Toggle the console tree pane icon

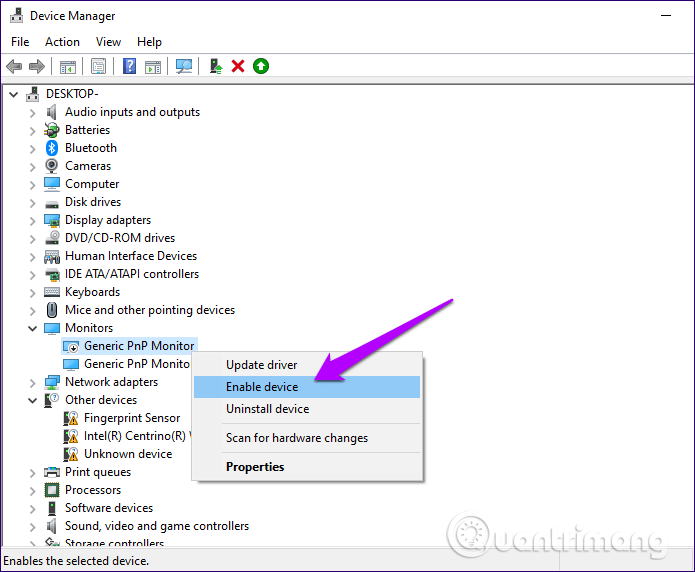pyautogui.click(x=68, y=67)
